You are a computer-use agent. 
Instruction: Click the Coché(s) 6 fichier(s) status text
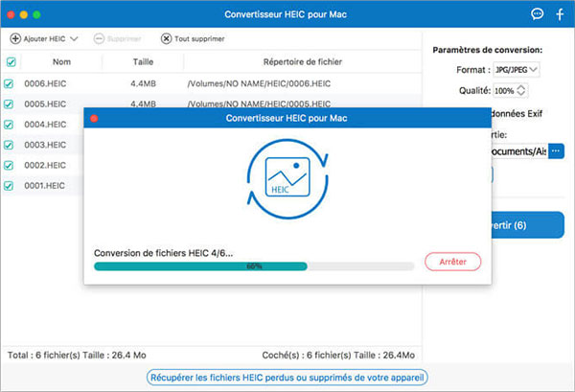click(338, 356)
